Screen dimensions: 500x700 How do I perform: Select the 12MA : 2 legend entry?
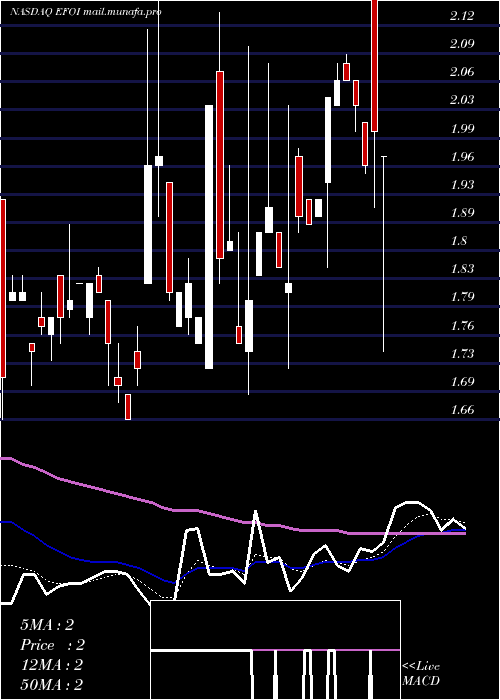click(52, 665)
